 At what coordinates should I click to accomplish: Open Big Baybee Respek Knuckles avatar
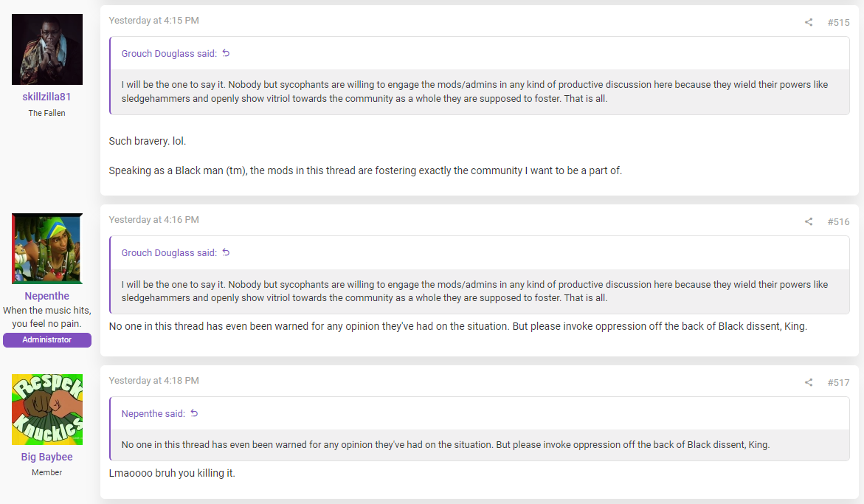[46, 410]
